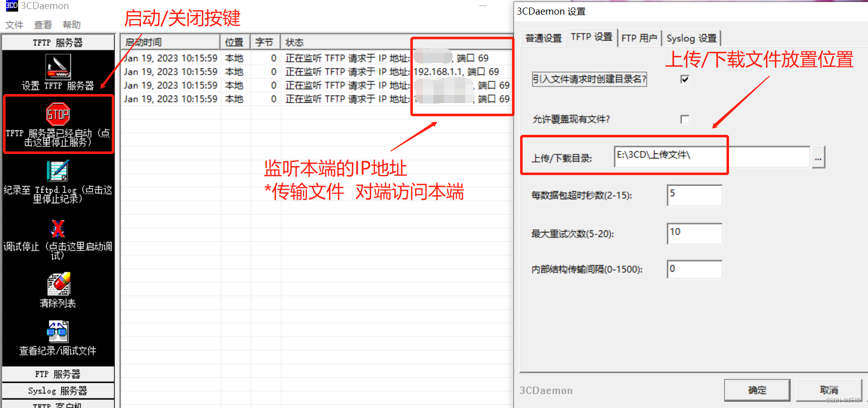Image resolution: width=868 pixels, height=408 pixels.
Task: Click the clear list eraser icon
Action: 58,284
